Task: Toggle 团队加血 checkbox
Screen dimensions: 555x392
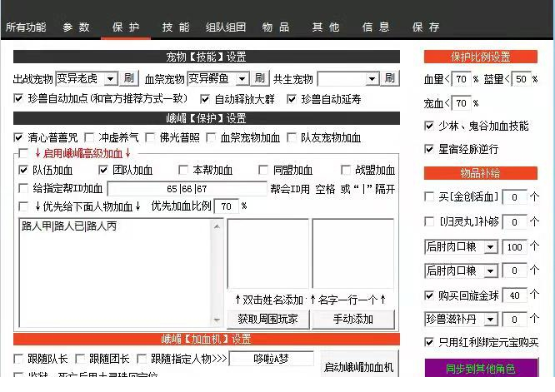Action: [103, 171]
